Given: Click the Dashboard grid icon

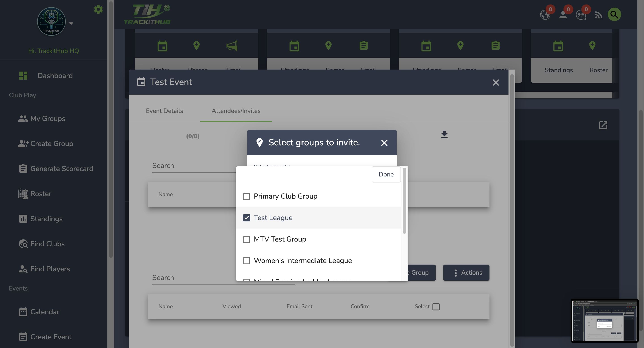Looking at the screenshot, I should pyautogui.click(x=23, y=76).
